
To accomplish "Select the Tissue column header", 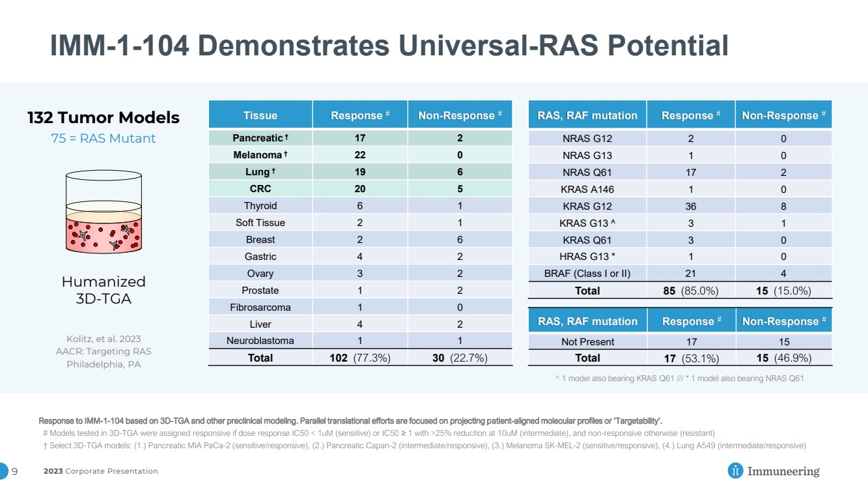I will click(x=260, y=115).
